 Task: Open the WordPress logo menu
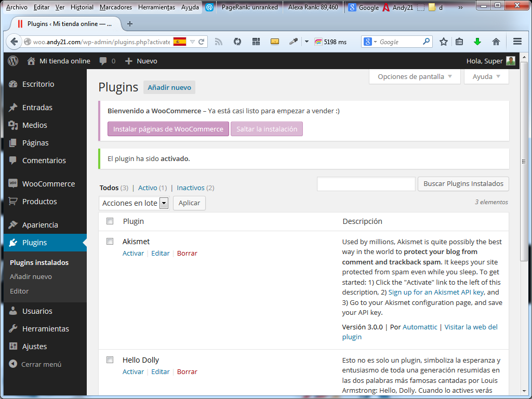pyautogui.click(x=13, y=61)
